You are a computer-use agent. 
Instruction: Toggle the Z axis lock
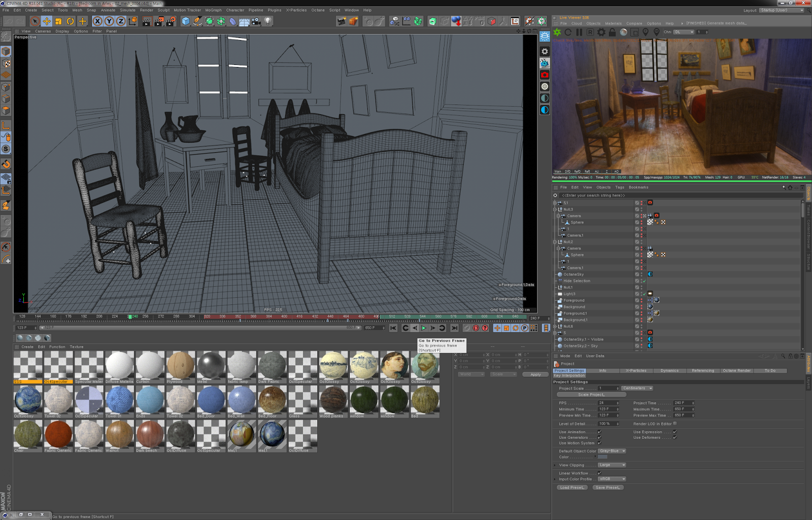pyautogui.click(x=121, y=21)
